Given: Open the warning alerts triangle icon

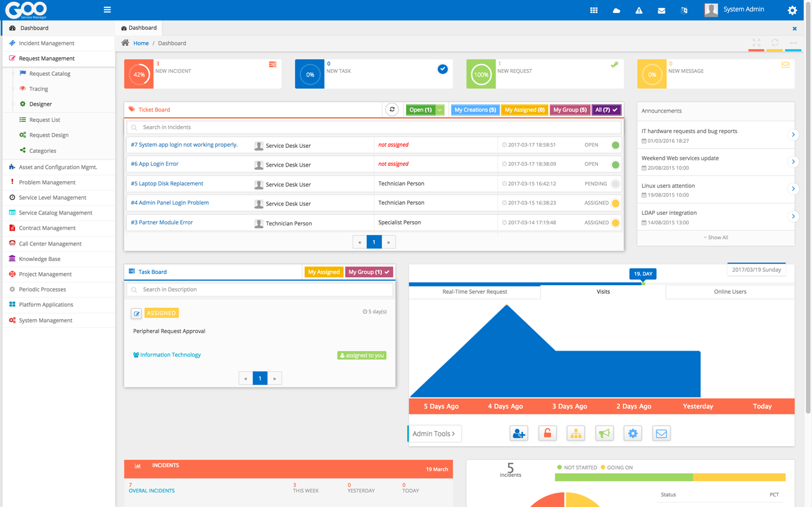Looking at the screenshot, I should coord(639,11).
